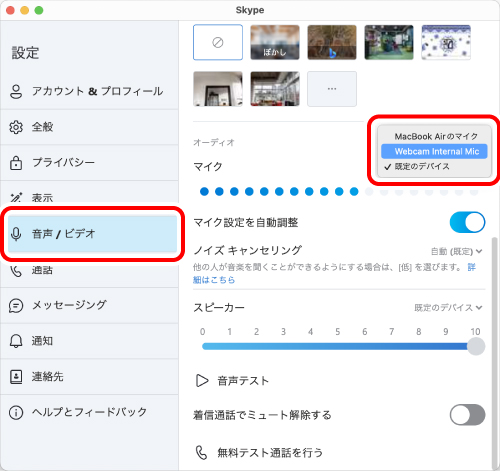The width and height of the screenshot is (500, 471).
Task: Choose Webcam Internal Mic from the mic list
Action: pyautogui.click(x=434, y=151)
